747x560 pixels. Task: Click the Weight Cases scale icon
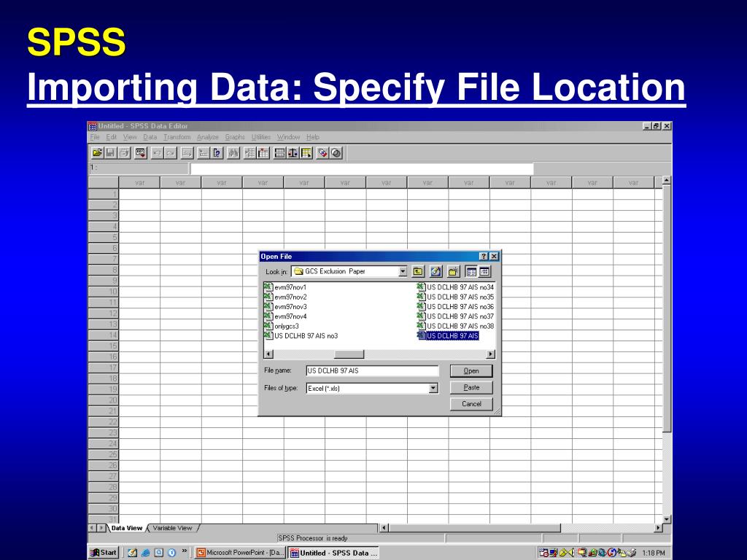point(293,153)
